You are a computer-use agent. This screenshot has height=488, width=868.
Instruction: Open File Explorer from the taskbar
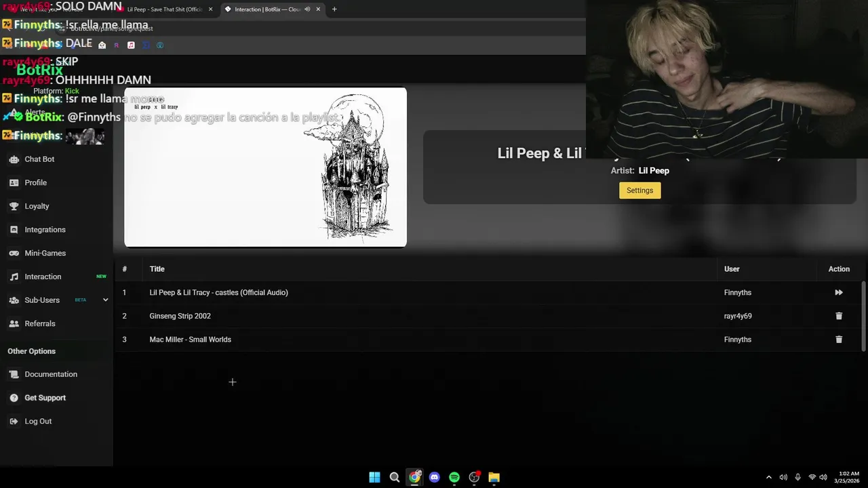click(494, 477)
